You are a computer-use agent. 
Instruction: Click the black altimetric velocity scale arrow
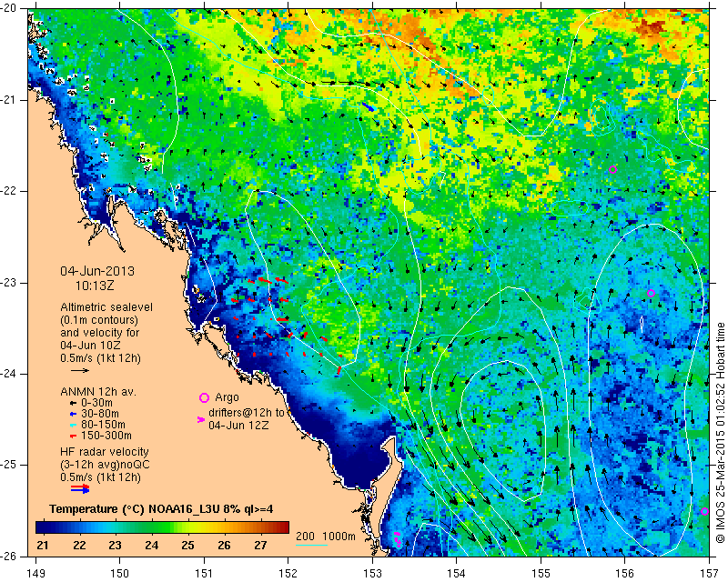[80, 370]
